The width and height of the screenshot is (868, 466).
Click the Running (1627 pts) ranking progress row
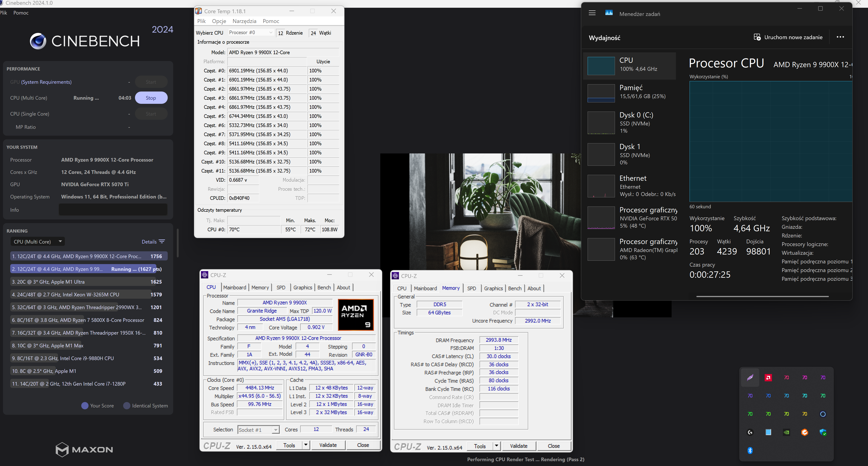89,269
